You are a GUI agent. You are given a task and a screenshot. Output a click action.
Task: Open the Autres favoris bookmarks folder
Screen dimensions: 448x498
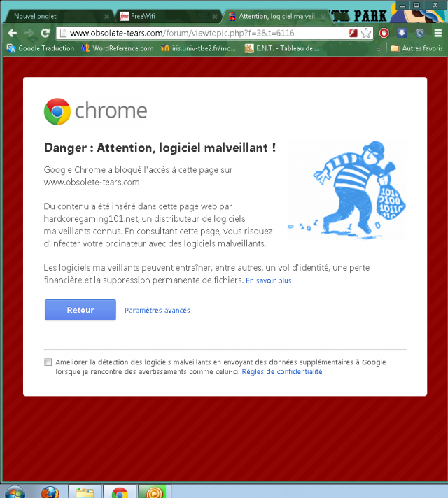[416, 48]
